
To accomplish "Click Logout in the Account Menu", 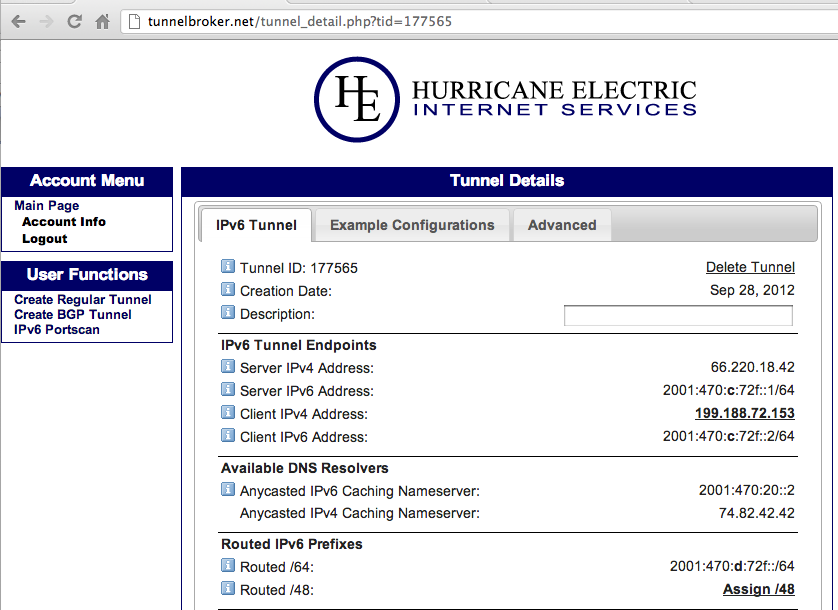I will tap(45, 239).
